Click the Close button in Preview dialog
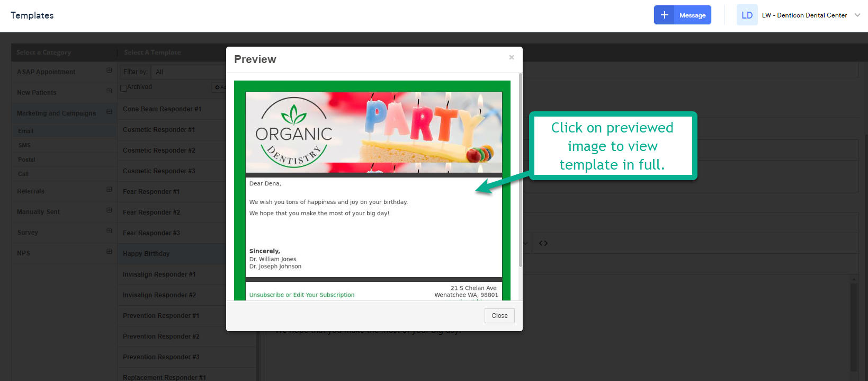Screen dimensions: 868x381 pos(499,316)
